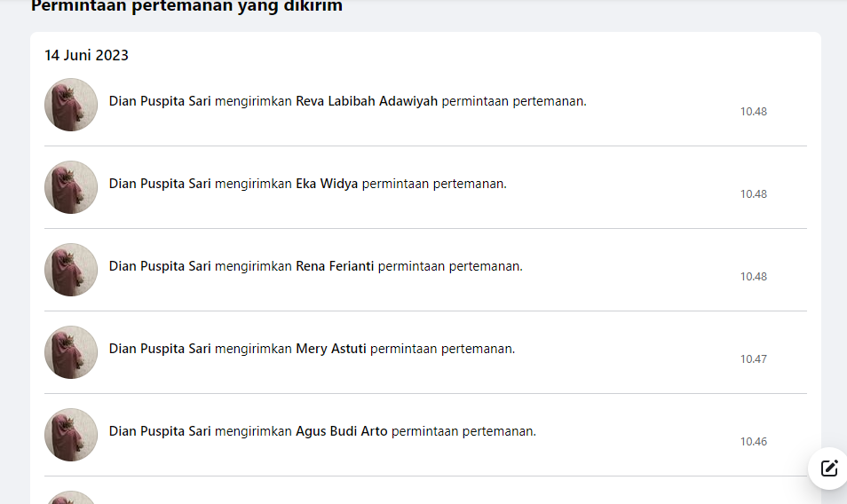847x504 pixels.
Task: Open Reva Labibah Adawiyah's profile link
Action: 367,101
